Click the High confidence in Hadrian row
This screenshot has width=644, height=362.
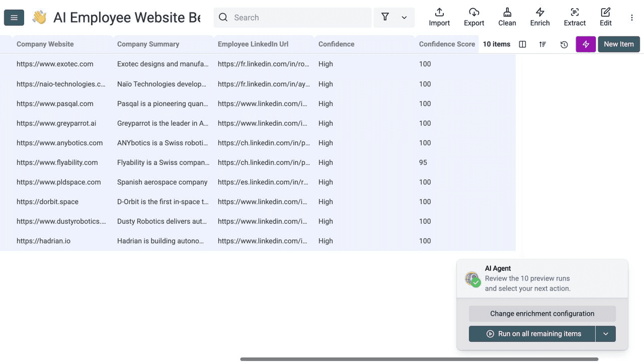pyautogui.click(x=325, y=241)
